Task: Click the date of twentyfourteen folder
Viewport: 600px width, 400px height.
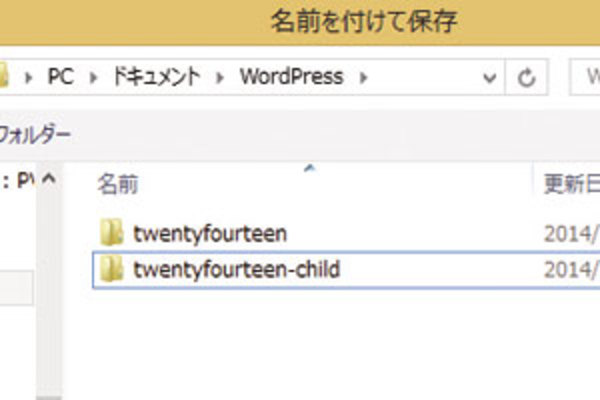Action: [572, 233]
